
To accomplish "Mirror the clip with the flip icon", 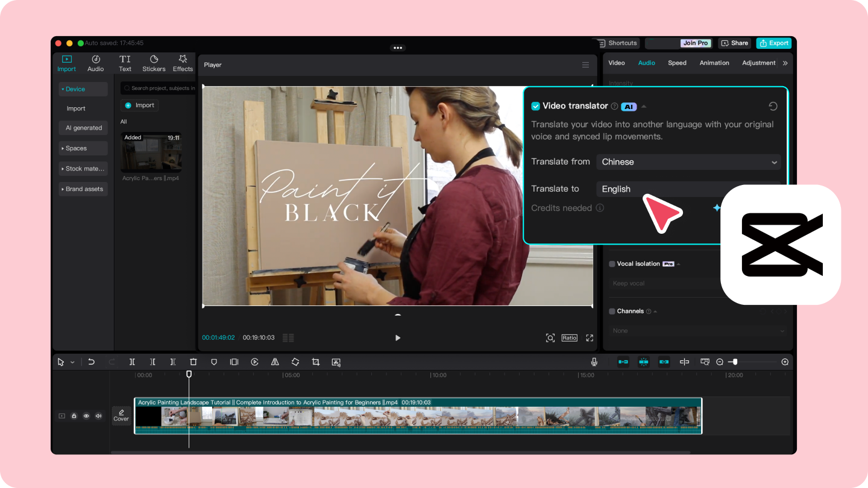I will pos(275,362).
